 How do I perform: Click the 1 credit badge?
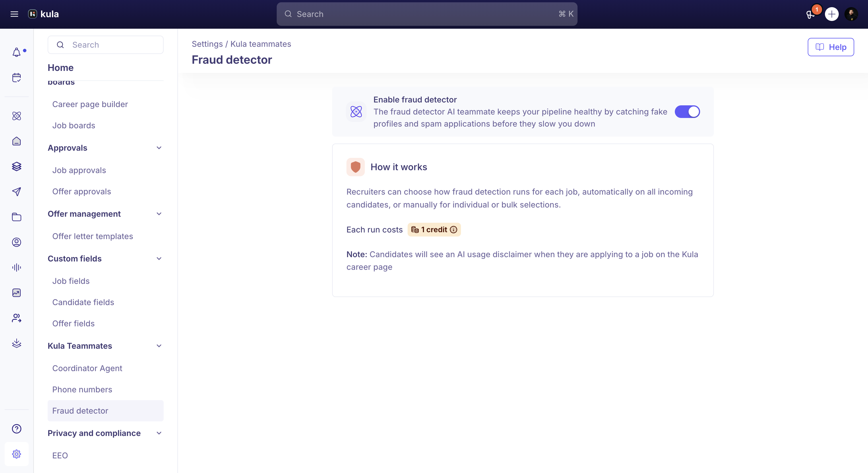pyautogui.click(x=434, y=230)
